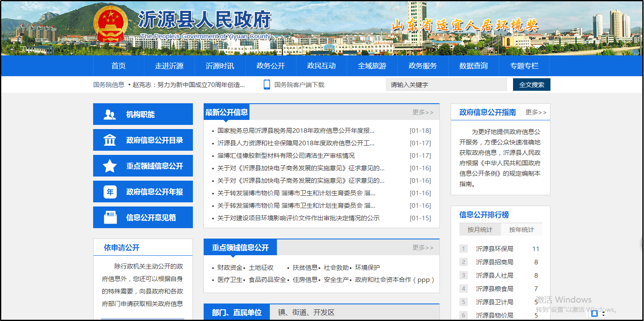Focus the 请输入关键字 search input field
The image size is (644, 321).
446,85
